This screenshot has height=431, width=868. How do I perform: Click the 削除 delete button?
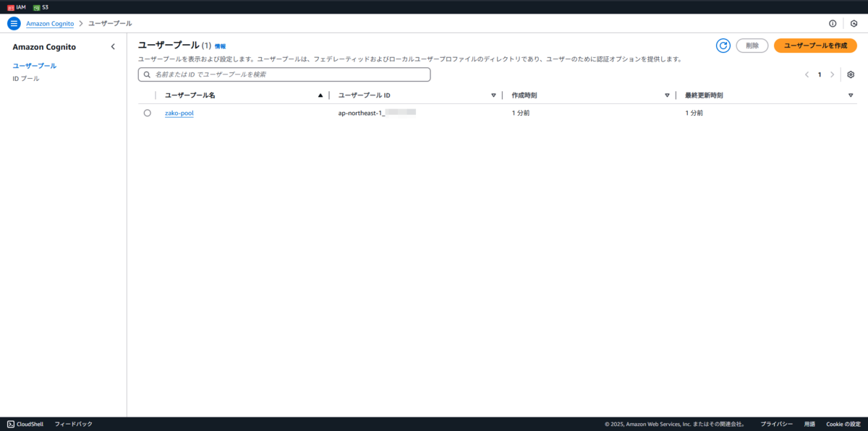tap(752, 45)
